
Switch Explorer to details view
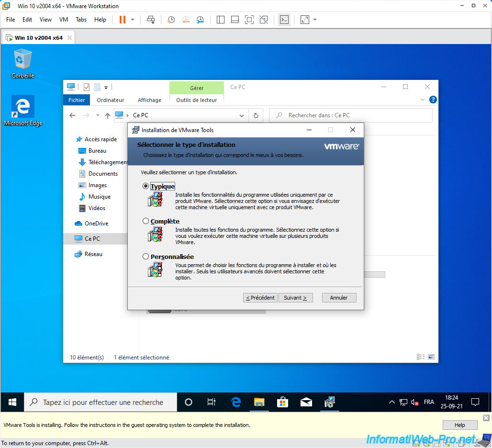[x=421, y=357]
